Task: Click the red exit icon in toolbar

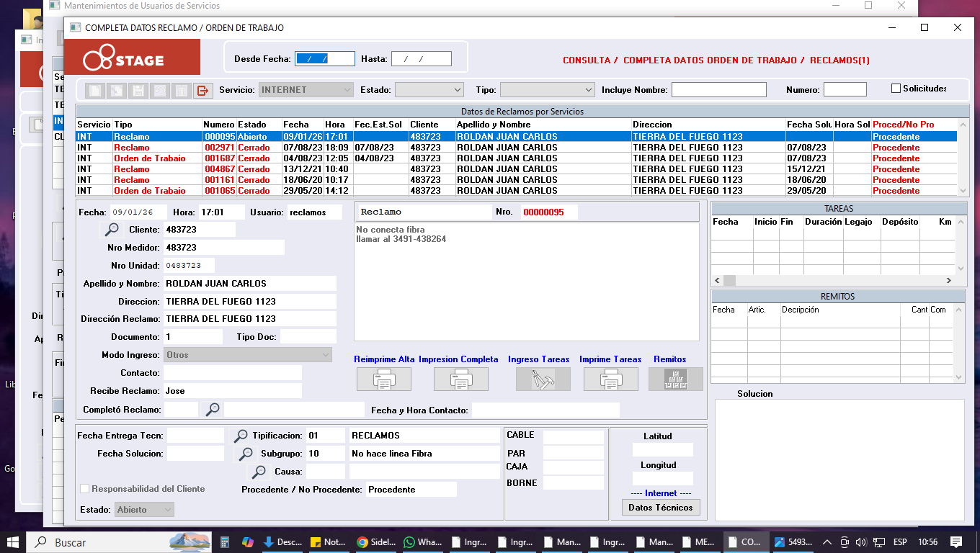Action: 202,90
